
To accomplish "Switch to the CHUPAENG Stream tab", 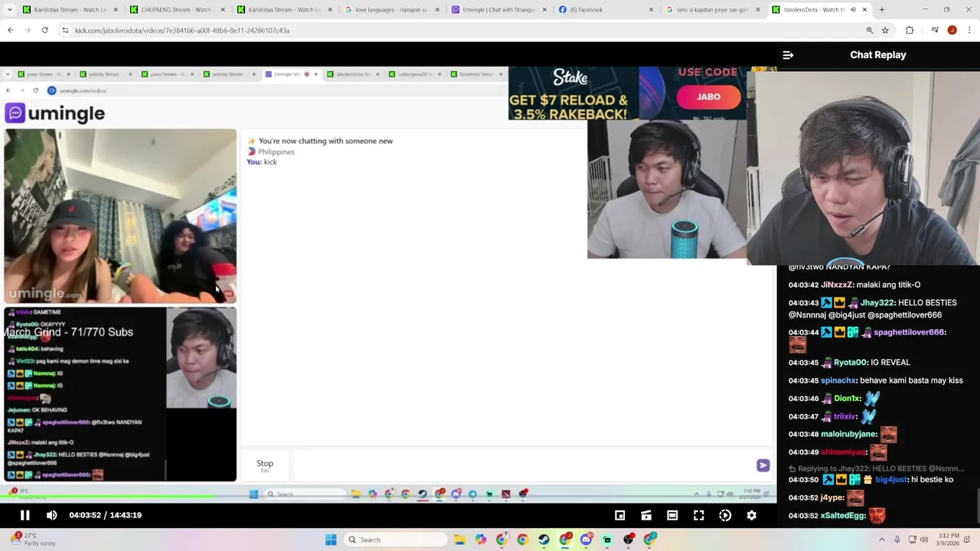I will pyautogui.click(x=177, y=10).
